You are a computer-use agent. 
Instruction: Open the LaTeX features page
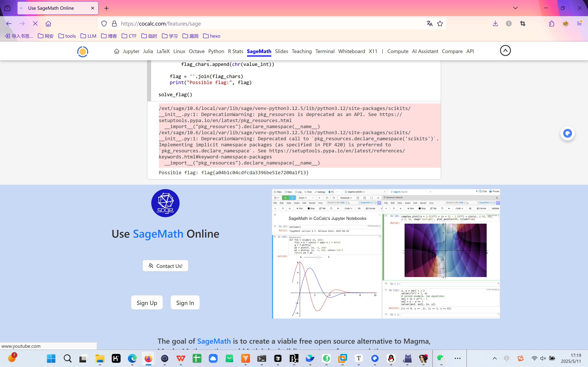163,51
